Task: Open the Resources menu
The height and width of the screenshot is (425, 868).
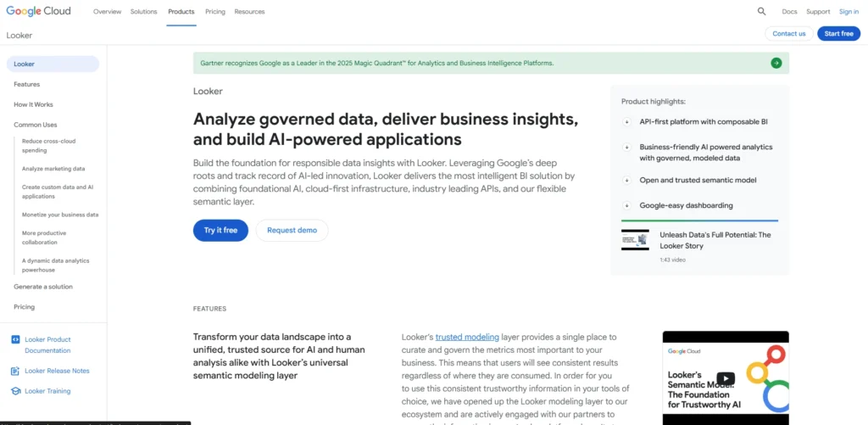Action: pos(249,12)
